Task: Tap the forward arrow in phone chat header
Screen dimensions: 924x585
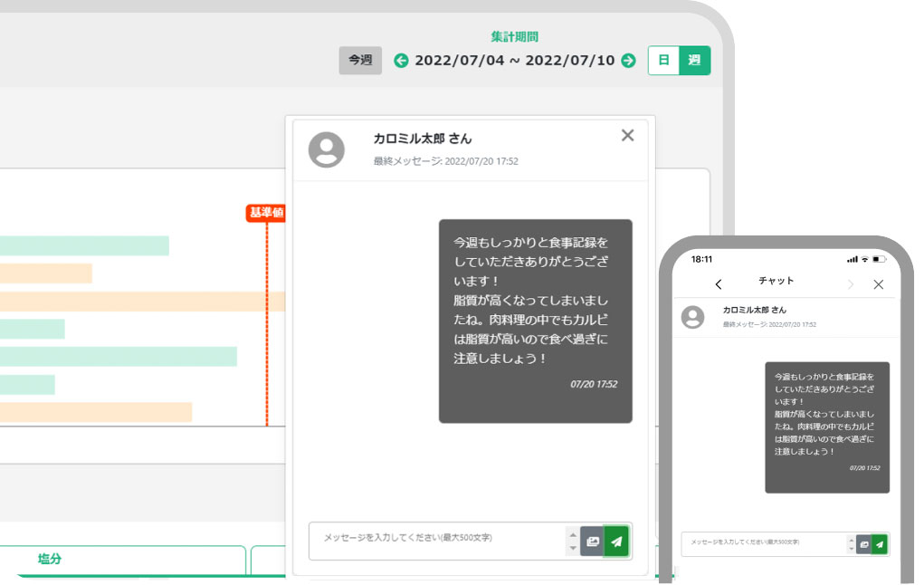Action: click(x=850, y=284)
